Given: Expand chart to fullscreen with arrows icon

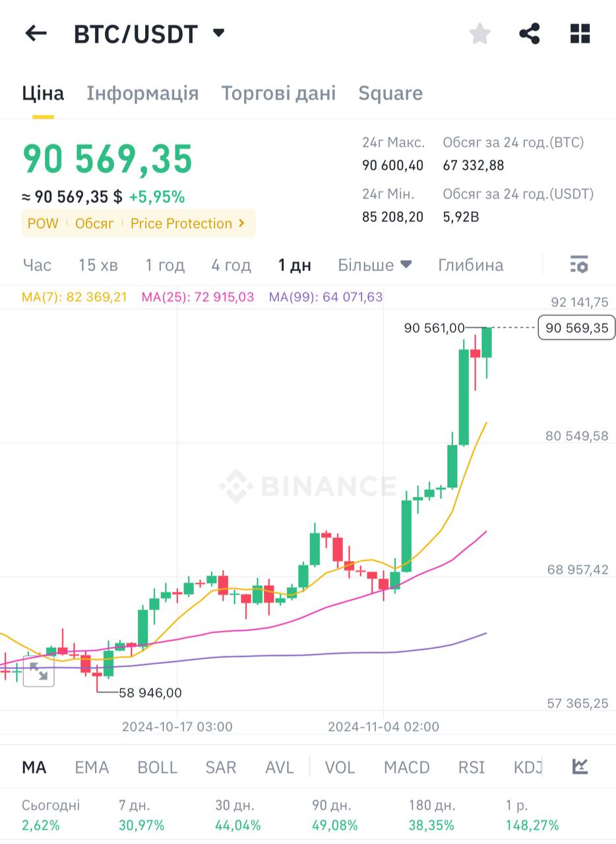Looking at the screenshot, I should 39,672.
